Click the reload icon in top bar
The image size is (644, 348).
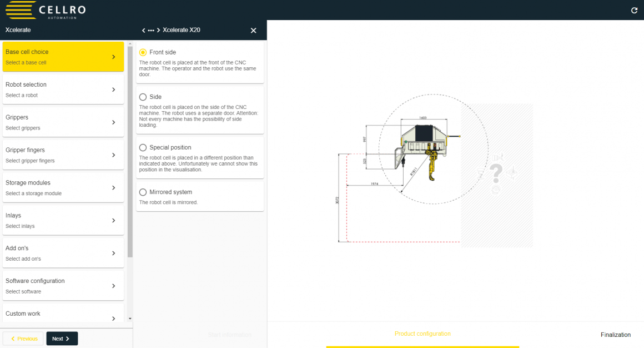pyautogui.click(x=634, y=10)
